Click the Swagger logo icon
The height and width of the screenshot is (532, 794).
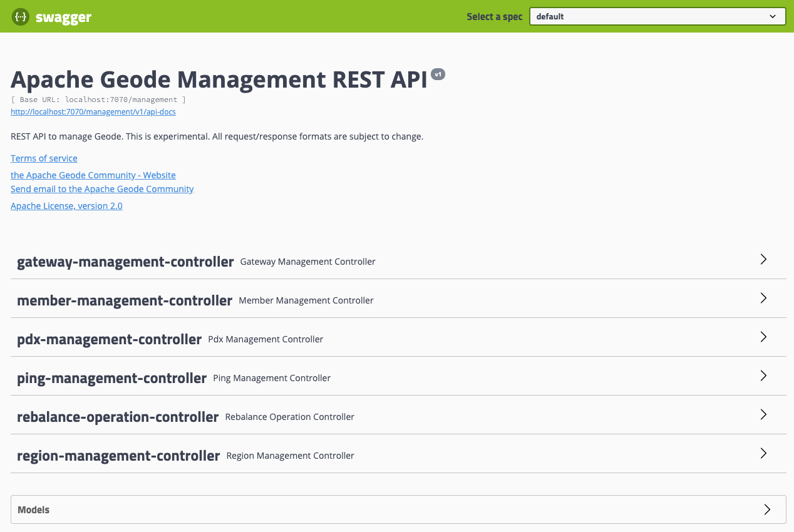click(21, 17)
